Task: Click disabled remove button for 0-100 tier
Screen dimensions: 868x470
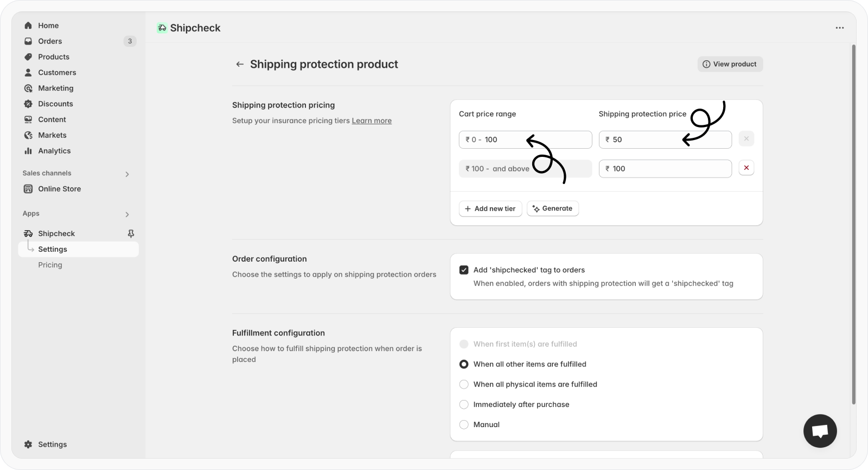Action: [746, 139]
